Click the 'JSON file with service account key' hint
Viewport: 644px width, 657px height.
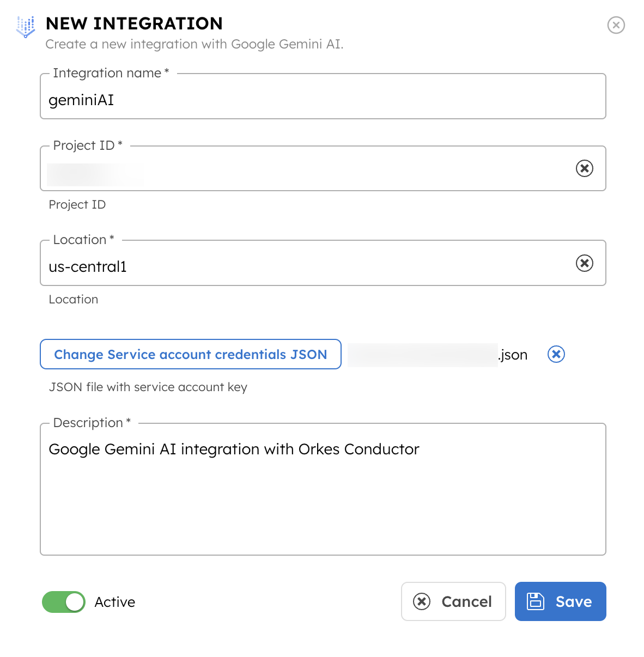coord(148,387)
